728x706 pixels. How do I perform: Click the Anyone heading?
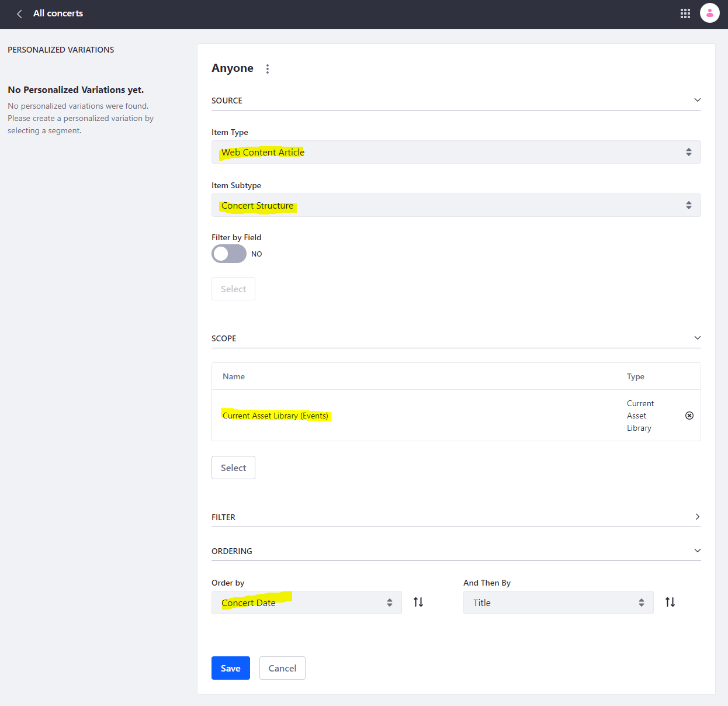[233, 68]
